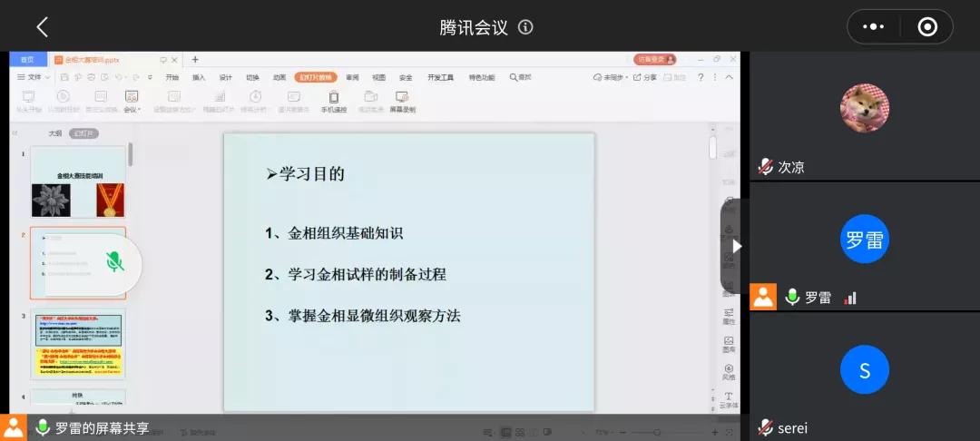The width and height of the screenshot is (980, 441).
Task: Select the first slide thumbnail 金相大赛技能培训
Action: pos(78,182)
